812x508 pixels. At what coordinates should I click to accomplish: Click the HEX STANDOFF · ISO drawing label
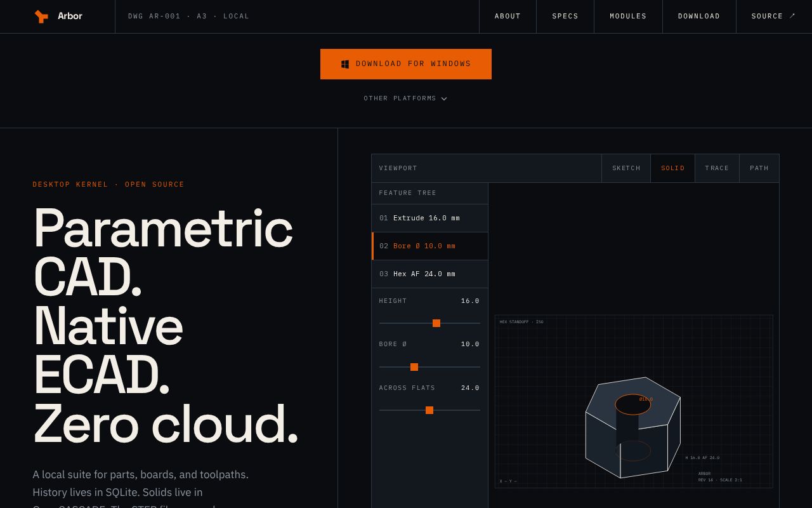pyautogui.click(x=521, y=322)
